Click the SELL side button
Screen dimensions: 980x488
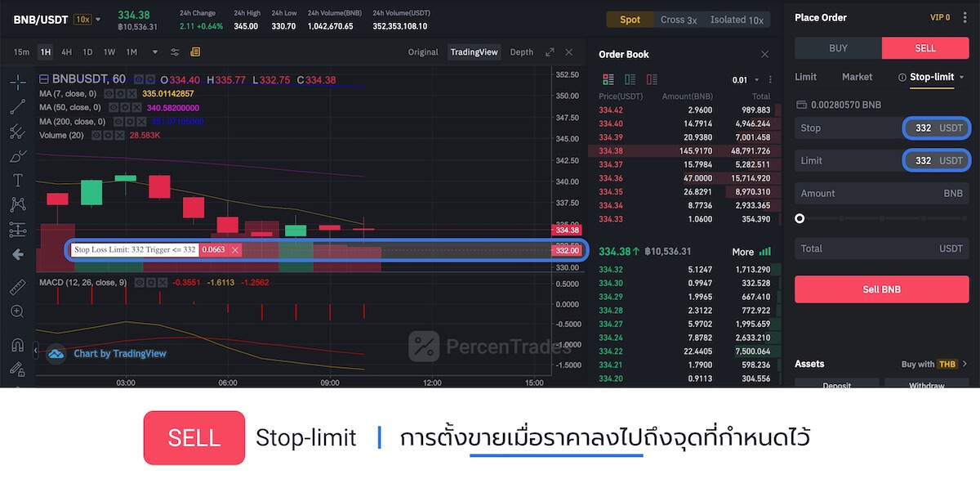(x=925, y=48)
